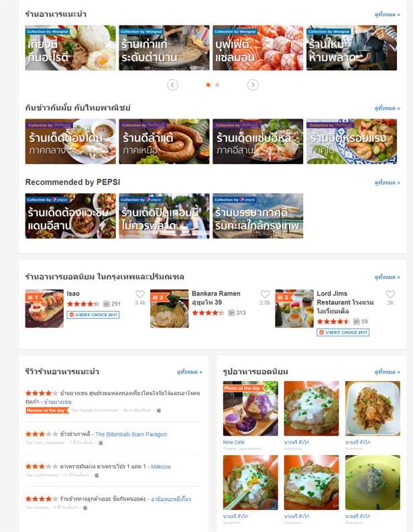Click the review count icon beside 313
The height and width of the screenshot is (532, 413).
(x=231, y=312)
